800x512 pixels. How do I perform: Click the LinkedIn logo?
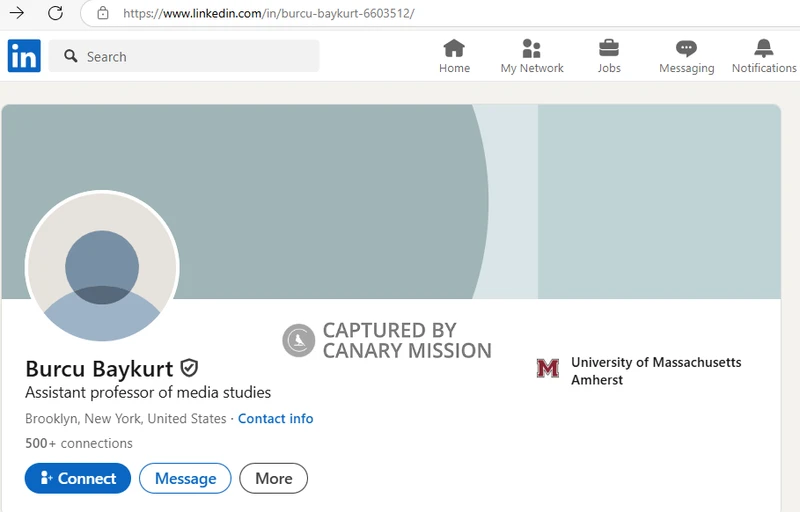[x=24, y=56]
